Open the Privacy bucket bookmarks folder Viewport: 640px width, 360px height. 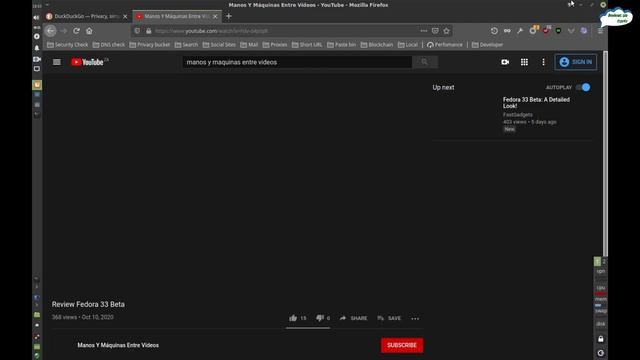149,45
